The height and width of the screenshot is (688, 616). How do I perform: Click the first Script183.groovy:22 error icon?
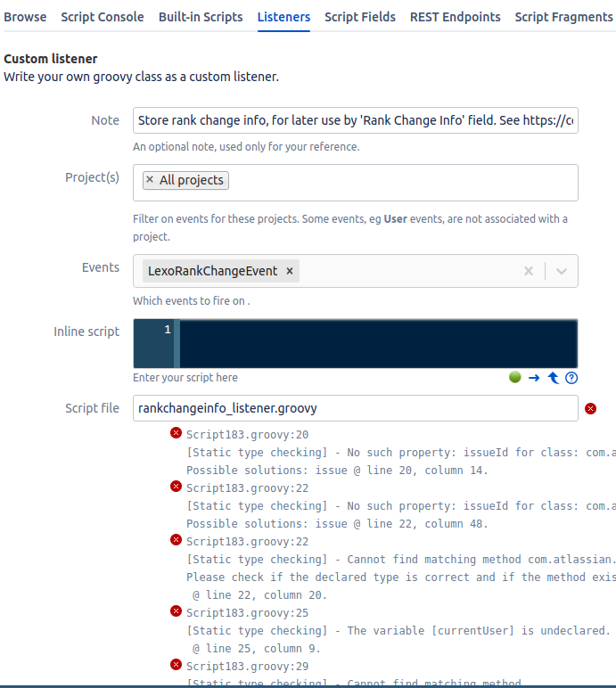tap(176, 487)
